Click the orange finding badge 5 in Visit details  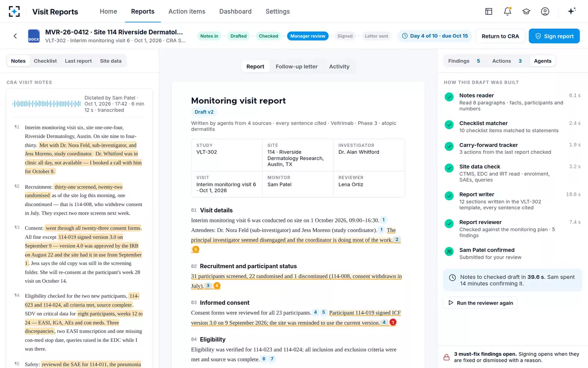click(196, 249)
